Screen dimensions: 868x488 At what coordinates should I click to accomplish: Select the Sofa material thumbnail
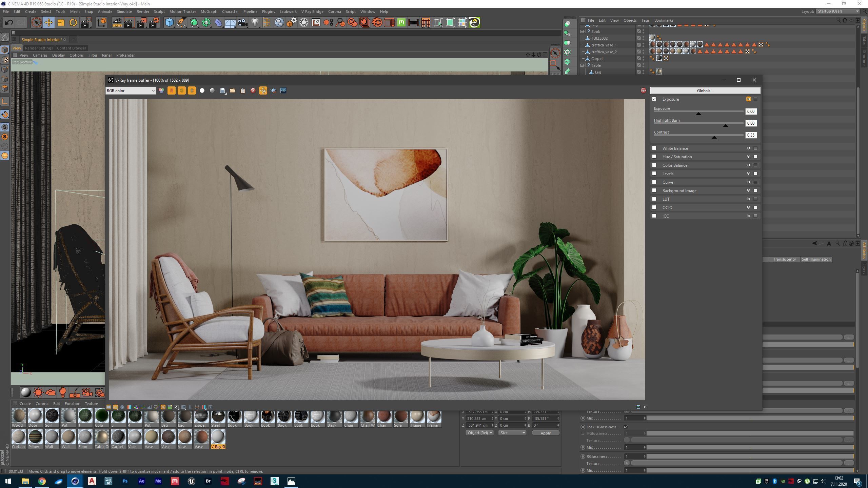(400, 418)
